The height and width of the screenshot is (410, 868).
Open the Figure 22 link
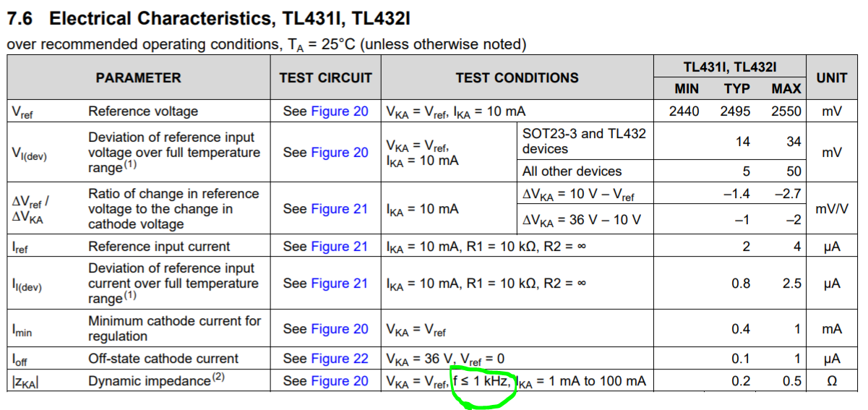pyautogui.click(x=339, y=359)
